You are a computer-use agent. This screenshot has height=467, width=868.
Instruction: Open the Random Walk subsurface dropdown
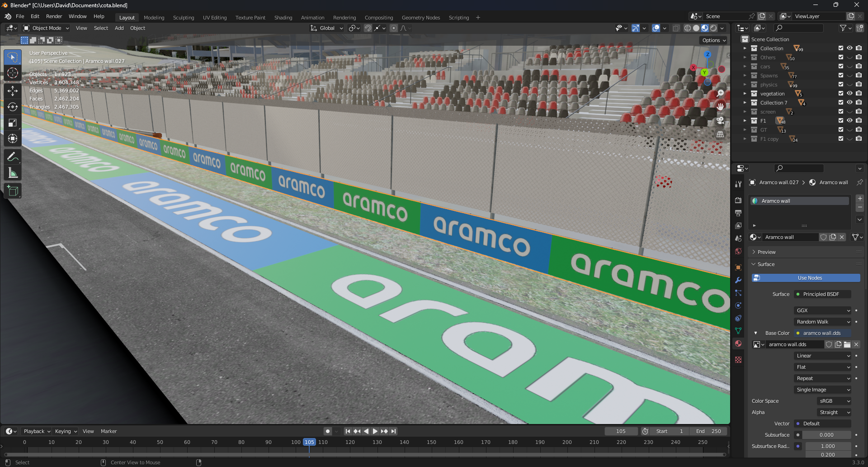point(823,322)
